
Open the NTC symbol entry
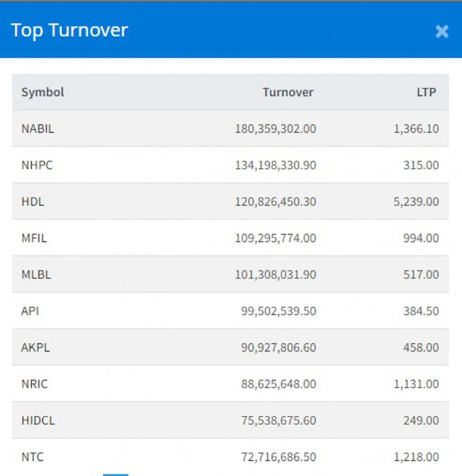click(32, 456)
